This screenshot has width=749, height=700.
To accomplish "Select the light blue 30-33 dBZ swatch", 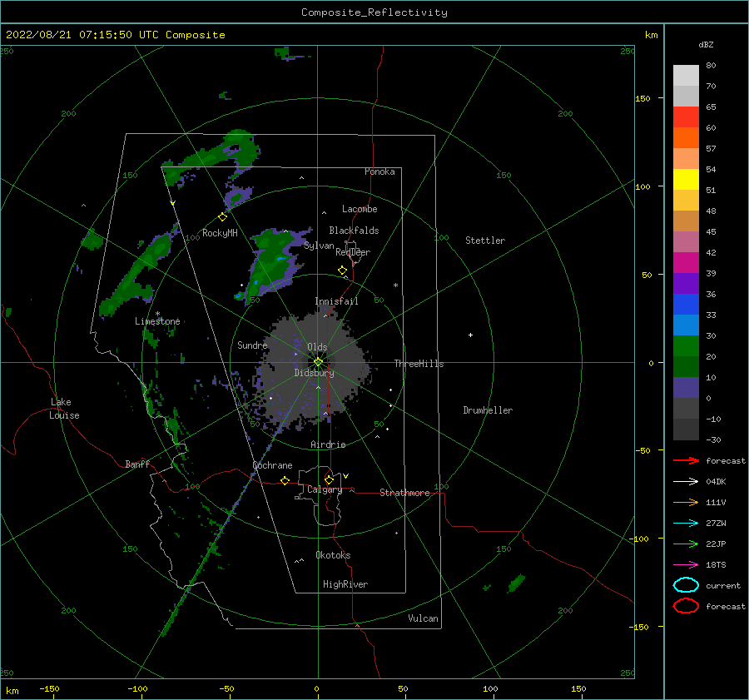I will pyautogui.click(x=686, y=325).
